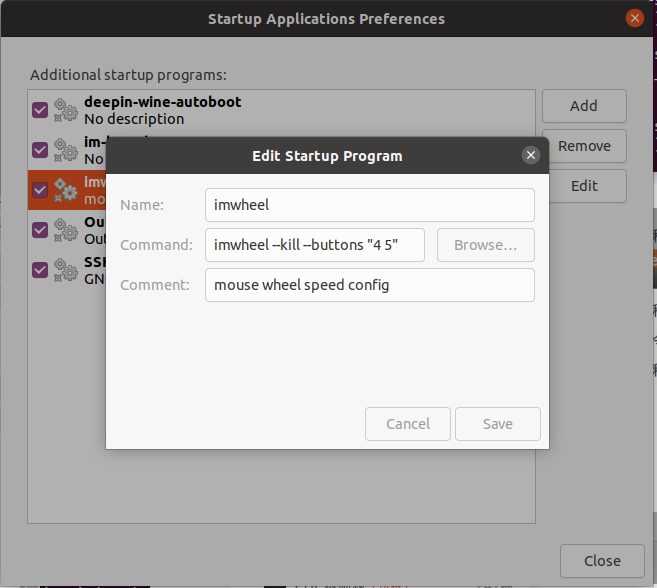Screen dimensions: 657x588
Task: Click Save in the edit dialog
Action: tap(497, 424)
